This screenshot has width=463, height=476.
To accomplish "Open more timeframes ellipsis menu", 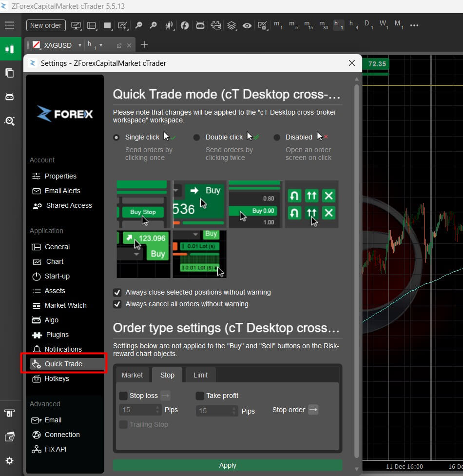I will coord(414,25).
